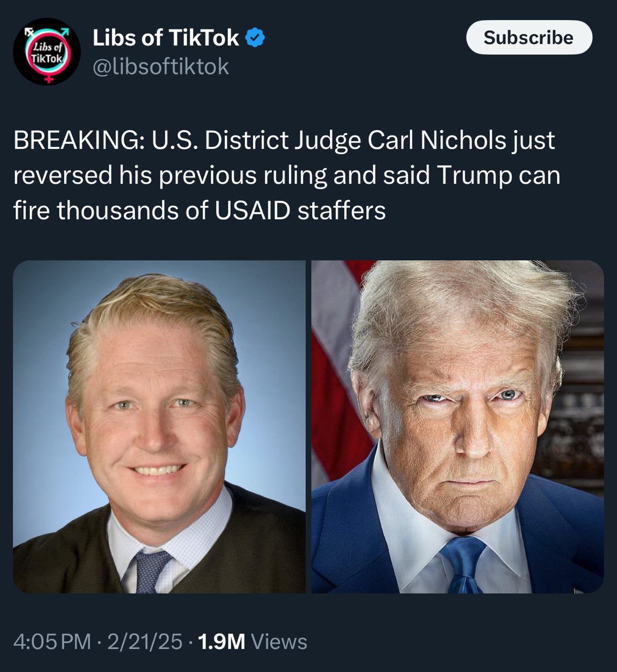Open the Trump portrait on the right
The width and height of the screenshot is (617, 672).
(458, 427)
